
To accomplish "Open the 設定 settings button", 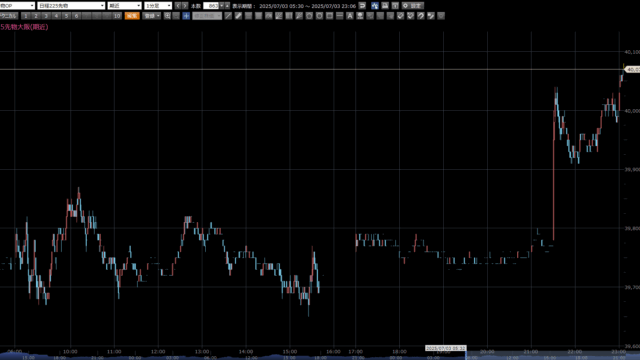I will tap(413, 6).
